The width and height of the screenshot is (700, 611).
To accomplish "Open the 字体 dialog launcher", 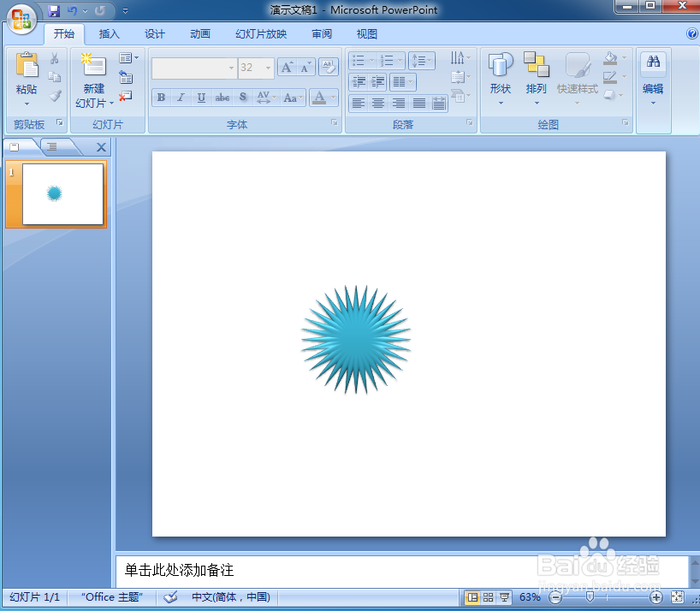I will pyautogui.click(x=335, y=122).
